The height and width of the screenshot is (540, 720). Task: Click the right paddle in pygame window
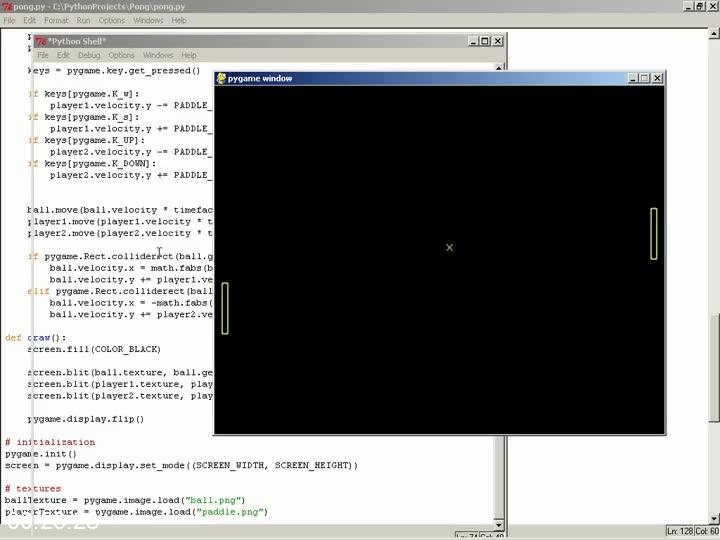click(x=654, y=234)
